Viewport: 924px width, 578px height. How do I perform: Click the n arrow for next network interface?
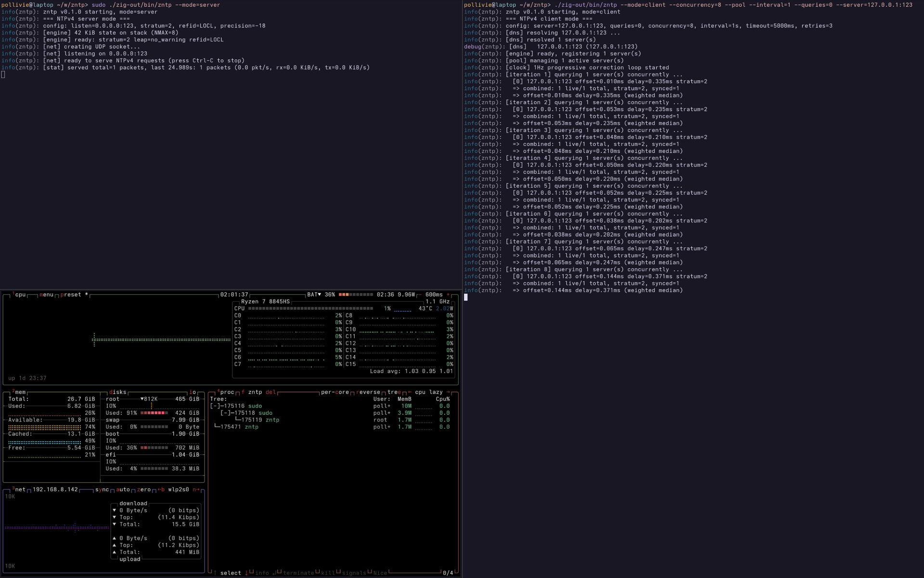(x=196, y=489)
